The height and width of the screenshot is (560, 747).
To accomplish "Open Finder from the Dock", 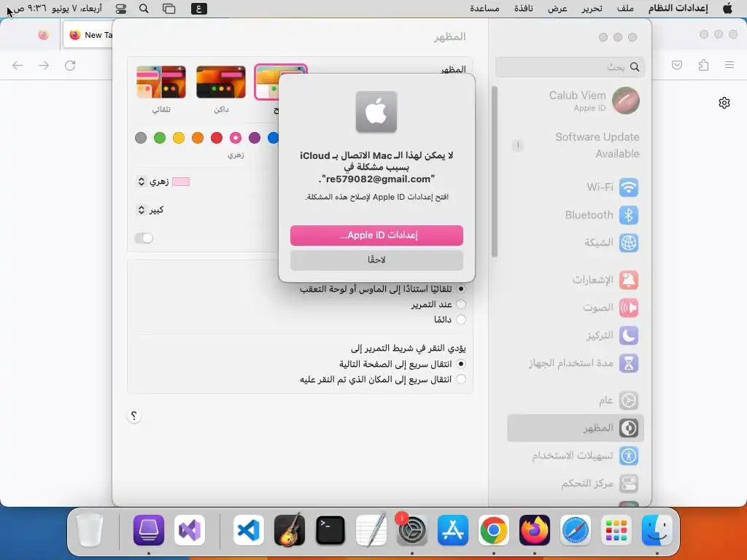I will pyautogui.click(x=657, y=530).
